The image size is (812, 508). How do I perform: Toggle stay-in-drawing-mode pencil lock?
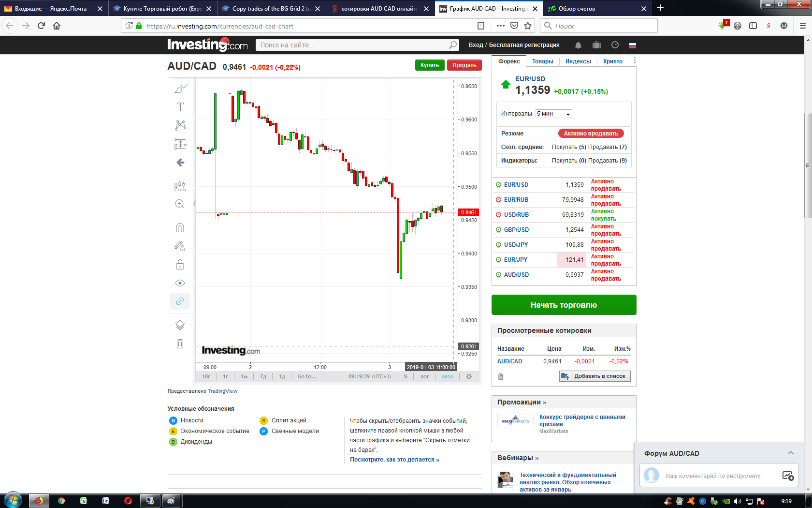(180, 246)
